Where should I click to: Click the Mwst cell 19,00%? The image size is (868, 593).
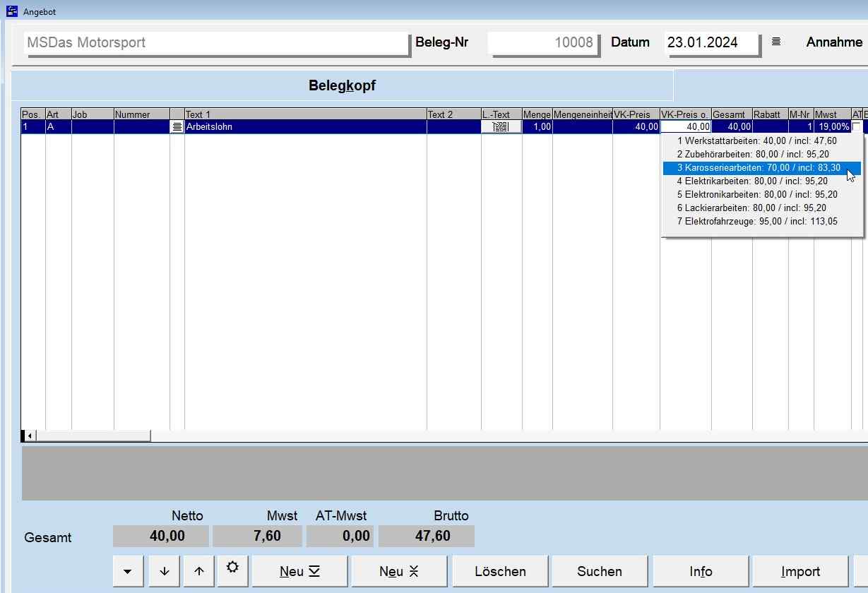pyautogui.click(x=832, y=127)
